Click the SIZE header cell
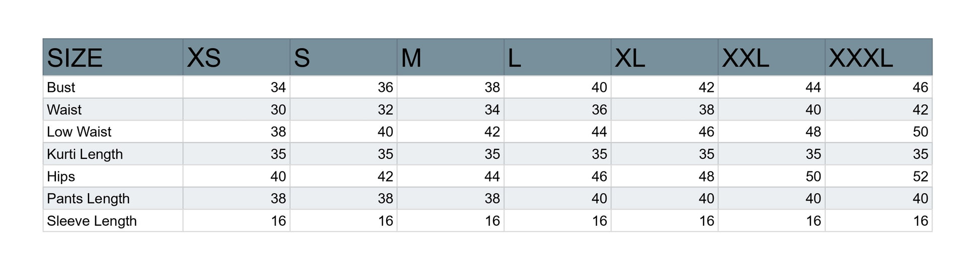The width and height of the screenshot is (980, 263). (113, 57)
